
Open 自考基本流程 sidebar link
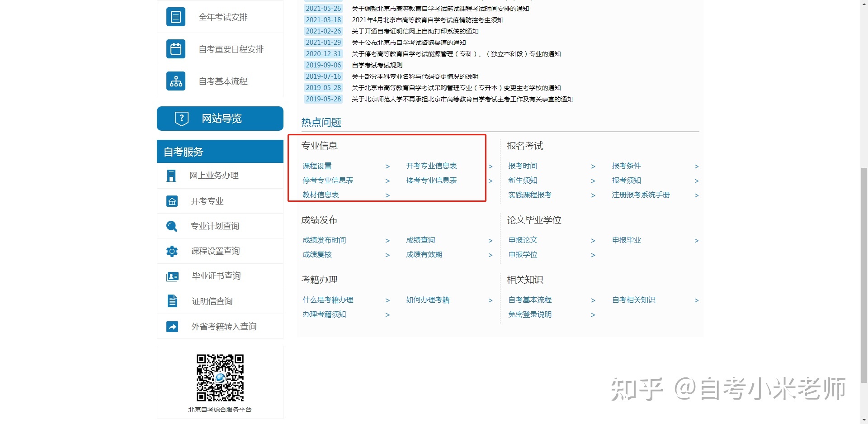click(x=223, y=81)
